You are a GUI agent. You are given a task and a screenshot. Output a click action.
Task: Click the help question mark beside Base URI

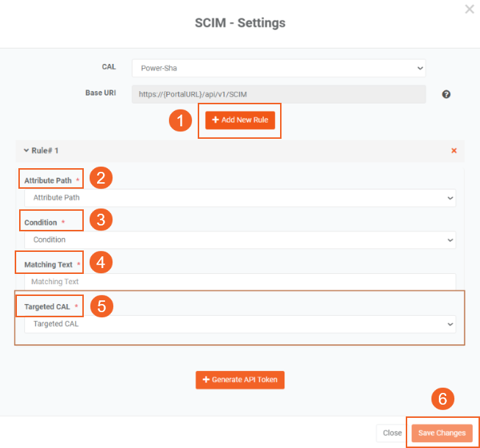(x=445, y=95)
